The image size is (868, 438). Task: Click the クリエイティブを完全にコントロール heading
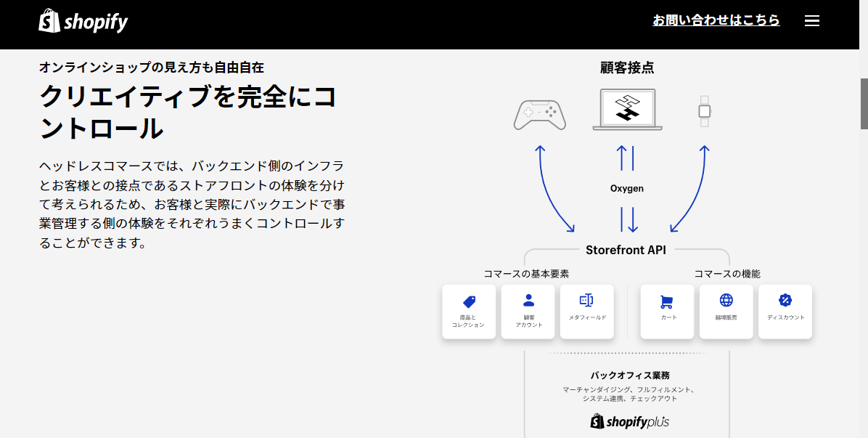(188, 113)
